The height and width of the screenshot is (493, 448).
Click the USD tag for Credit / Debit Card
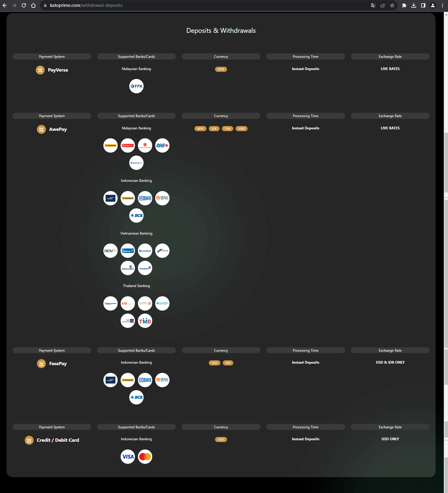(221, 440)
